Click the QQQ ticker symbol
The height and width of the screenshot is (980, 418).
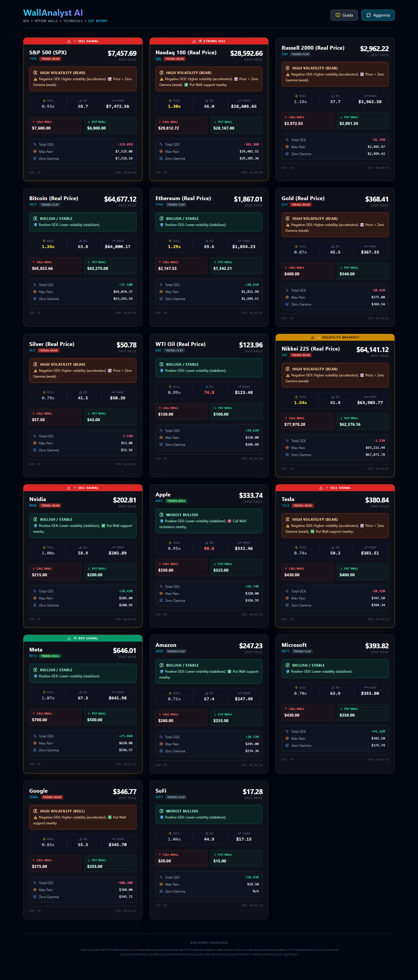click(158, 59)
